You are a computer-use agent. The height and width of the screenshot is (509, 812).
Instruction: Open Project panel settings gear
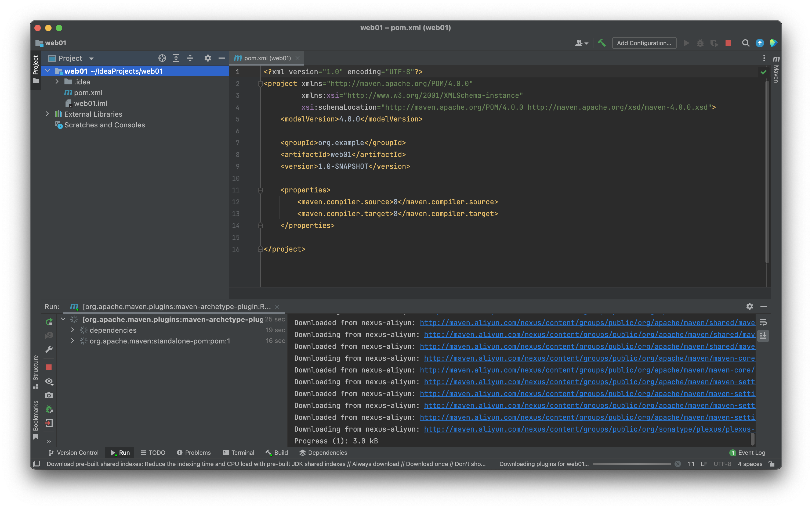click(x=208, y=58)
